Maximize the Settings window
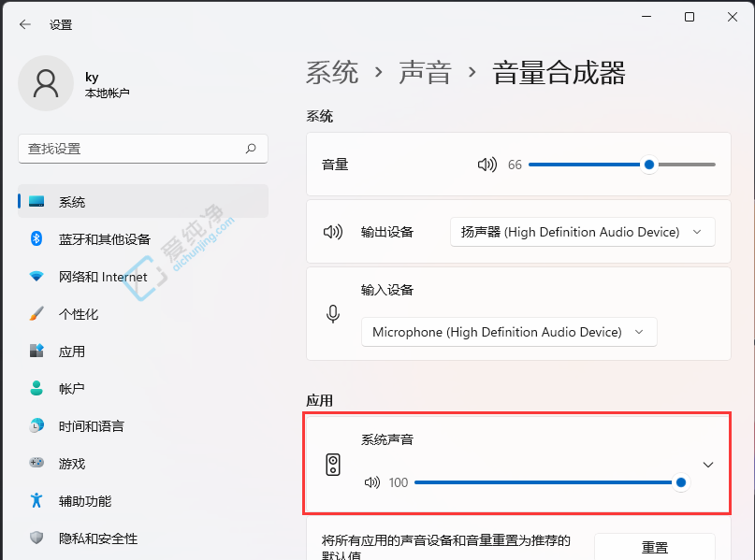The height and width of the screenshot is (560, 755). (x=690, y=17)
